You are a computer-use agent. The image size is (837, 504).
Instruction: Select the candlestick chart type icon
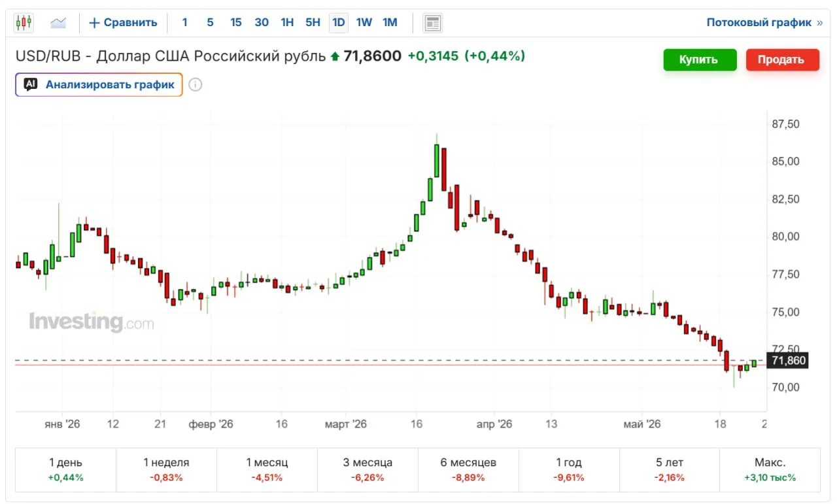(x=24, y=23)
